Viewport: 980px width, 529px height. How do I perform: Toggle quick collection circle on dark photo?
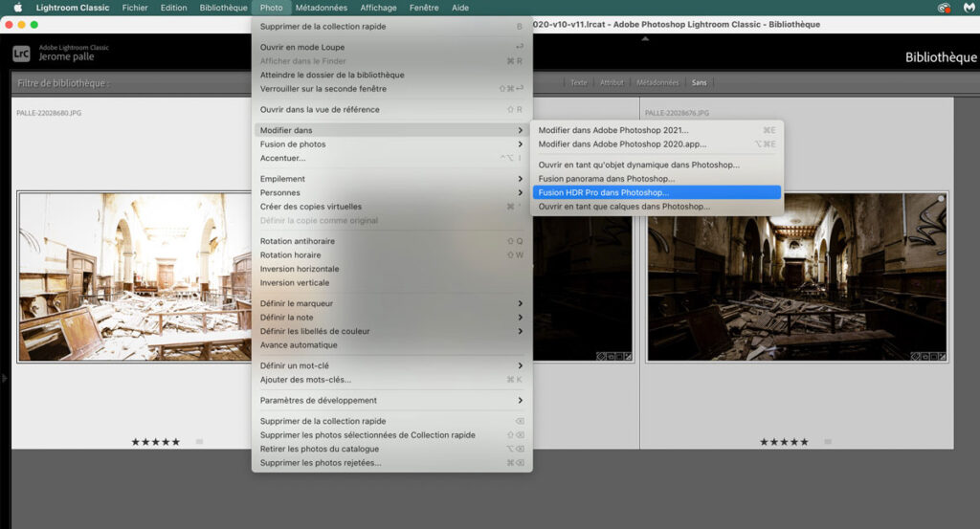click(x=941, y=199)
